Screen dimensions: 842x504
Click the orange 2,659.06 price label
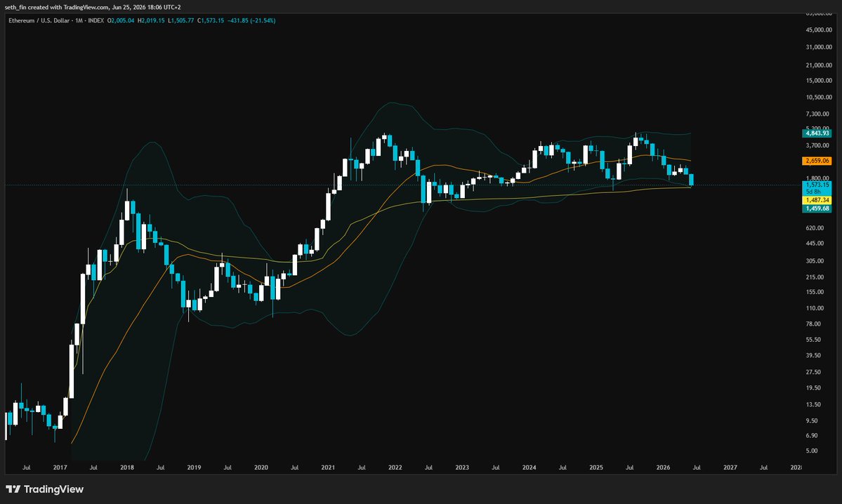tap(817, 161)
